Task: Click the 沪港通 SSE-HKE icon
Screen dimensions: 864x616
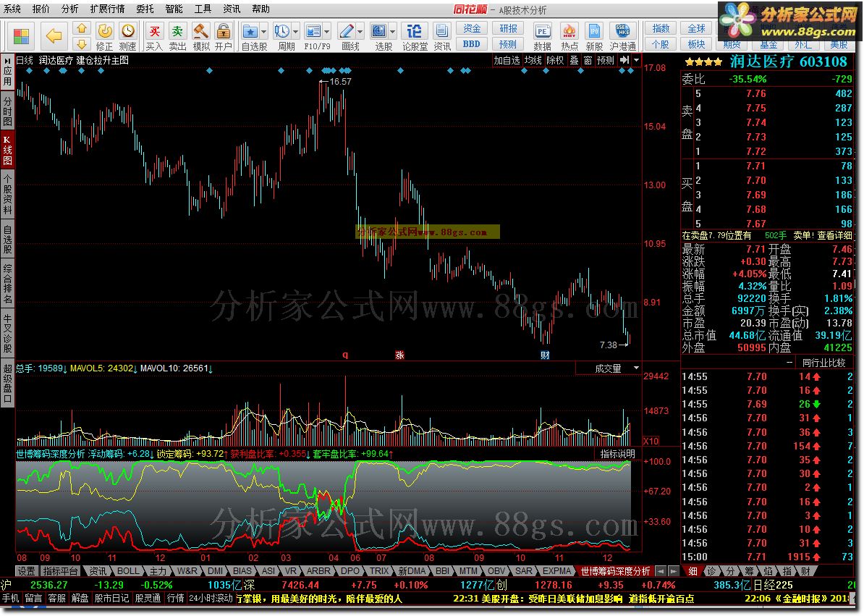Action: click(x=622, y=36)
